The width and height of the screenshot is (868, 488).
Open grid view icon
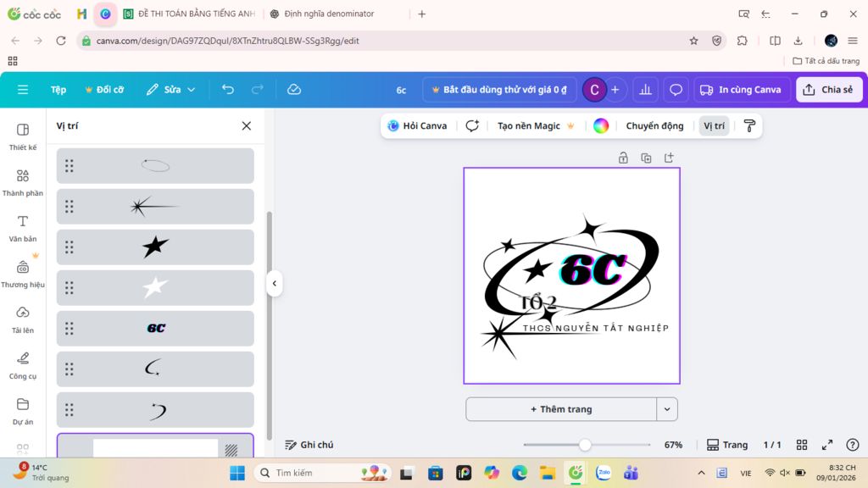[x=802, y=444]
